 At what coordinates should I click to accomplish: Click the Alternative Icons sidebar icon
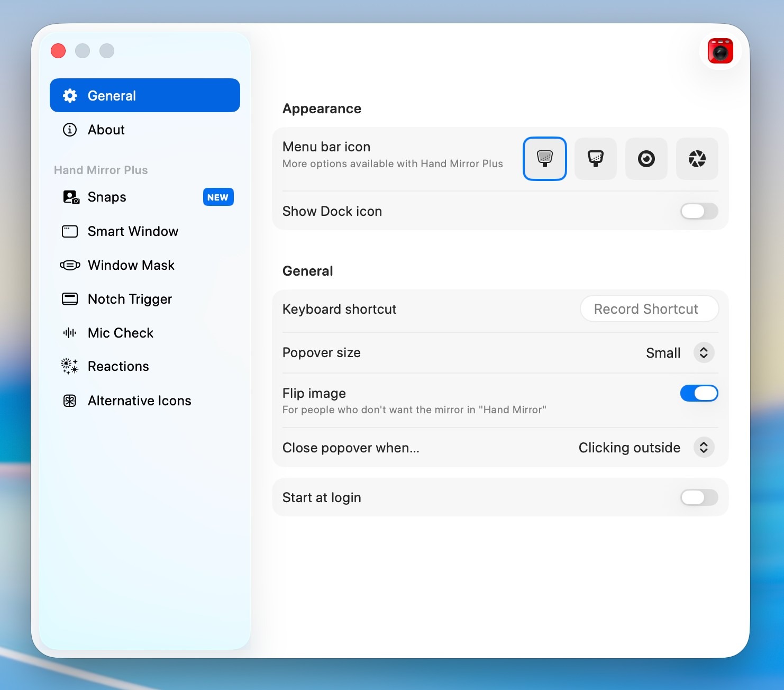click(x=70, y=401)
